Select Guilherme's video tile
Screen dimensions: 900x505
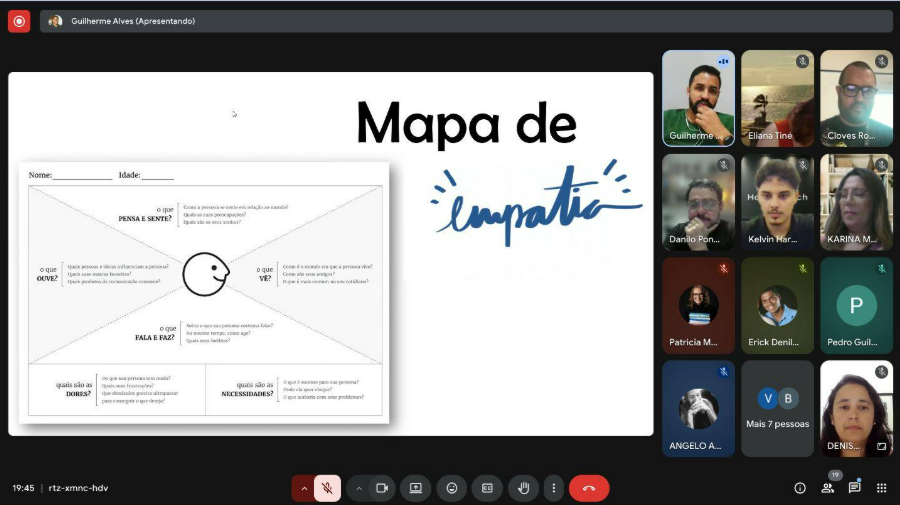coord(698,98)
